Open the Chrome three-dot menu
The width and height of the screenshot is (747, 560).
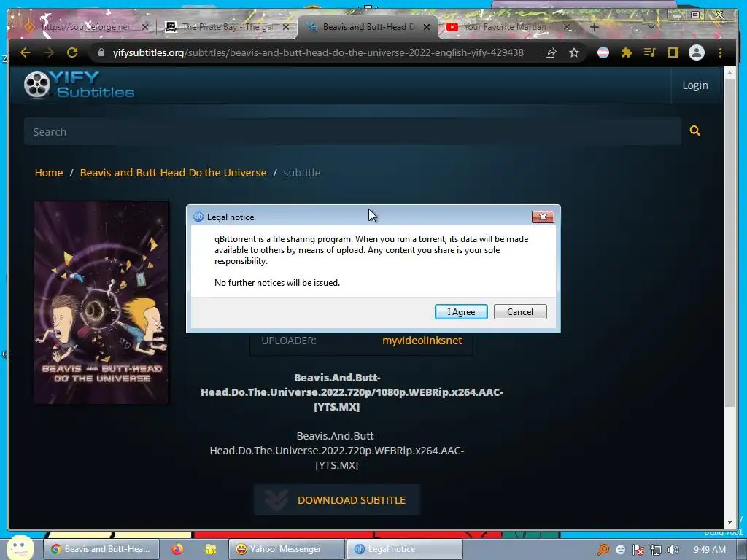pyautogui.click(x=720, y=52)
